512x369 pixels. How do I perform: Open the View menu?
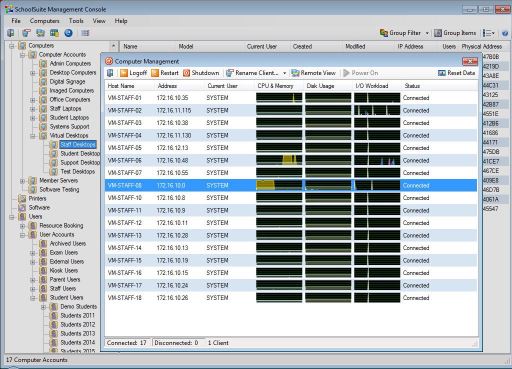point(99,21)
